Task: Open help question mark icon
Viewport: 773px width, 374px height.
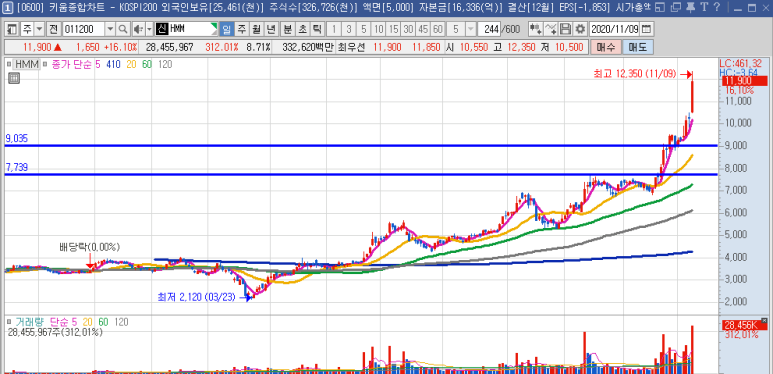Action: coord(716,7)
